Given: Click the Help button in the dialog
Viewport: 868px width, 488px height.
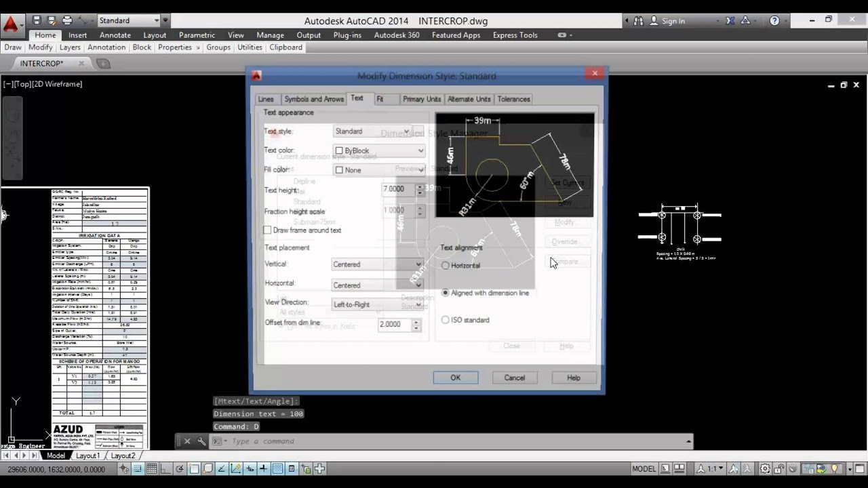Looking at the screenshot, I should pos(574,378).
